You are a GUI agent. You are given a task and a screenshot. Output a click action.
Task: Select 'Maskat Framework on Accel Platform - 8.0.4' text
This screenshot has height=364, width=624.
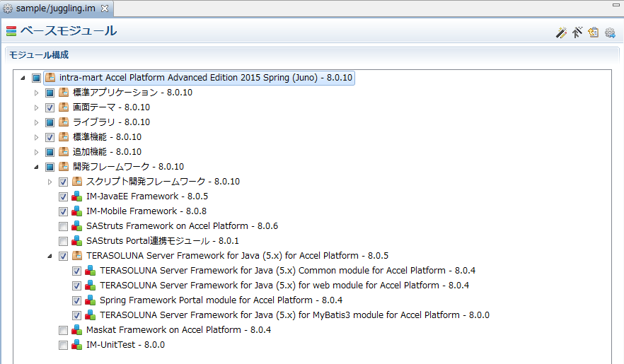pyautogui.click(x=178, y=330)
